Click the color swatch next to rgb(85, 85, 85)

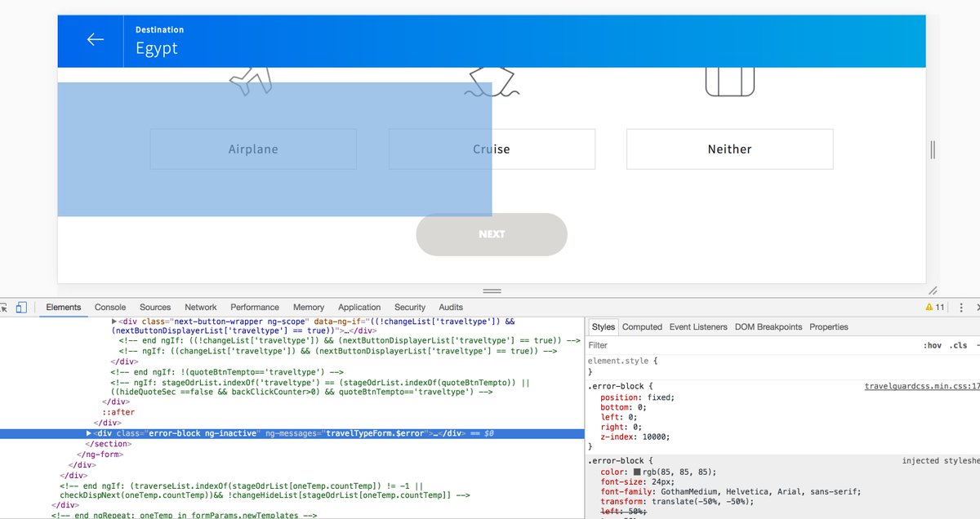pos(637,472)
